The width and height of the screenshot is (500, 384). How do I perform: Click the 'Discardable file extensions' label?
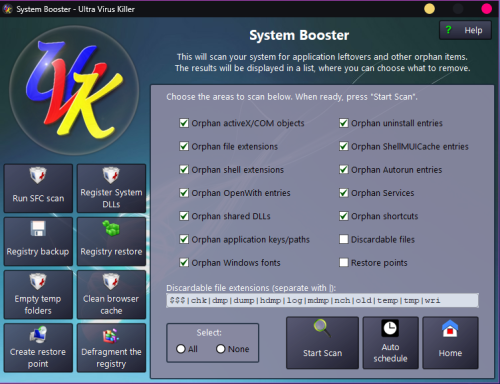coord(251,288)
